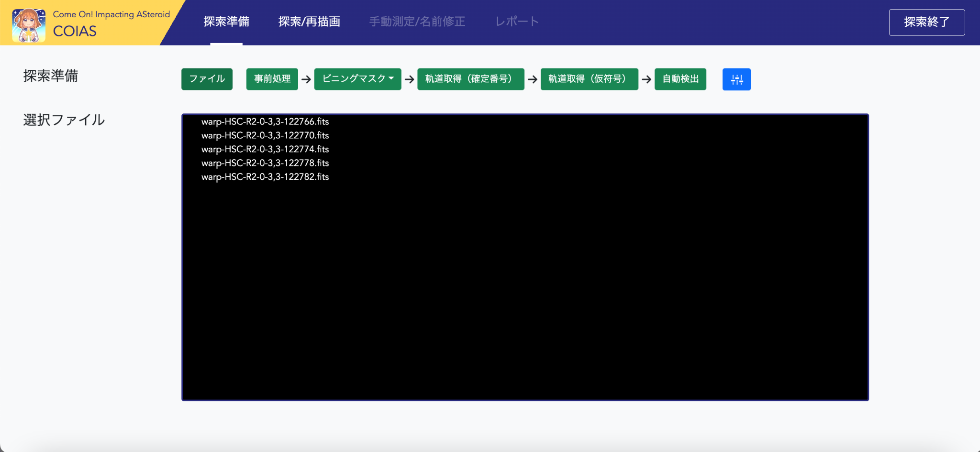
Task: Select file warp-HSC-R2-0-3,3-122770.fits
Action: (265, 135)
